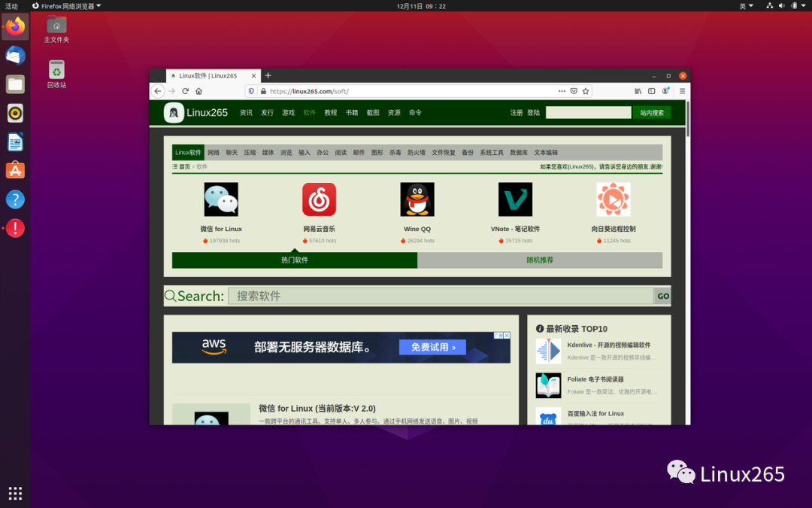Open system status menu arrow
The width and height of the screenshot is (812, 508).
click(x=803, y=6)
